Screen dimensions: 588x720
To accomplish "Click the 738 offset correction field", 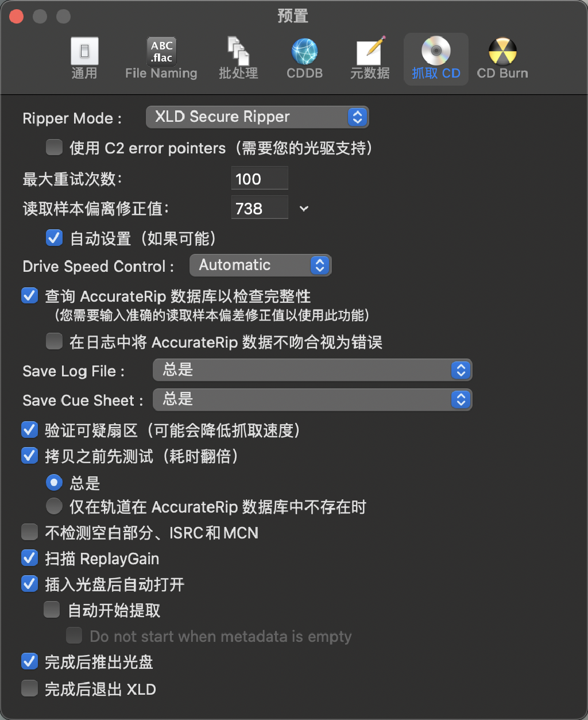I will 260,207.
